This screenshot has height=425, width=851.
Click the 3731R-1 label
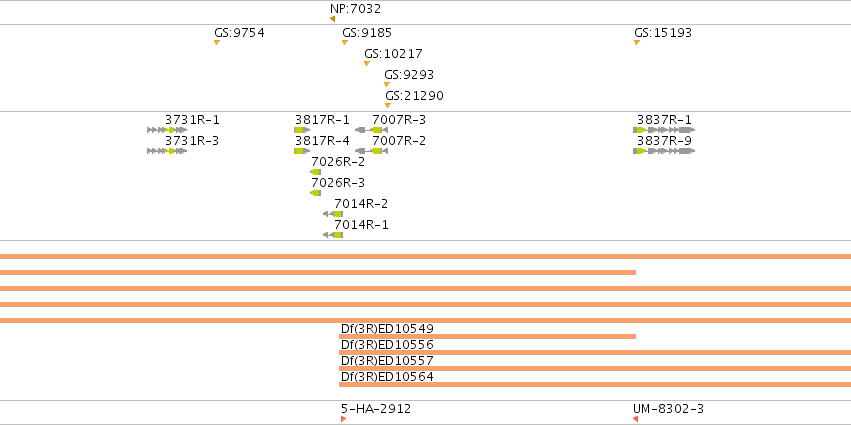pos(193,120)
